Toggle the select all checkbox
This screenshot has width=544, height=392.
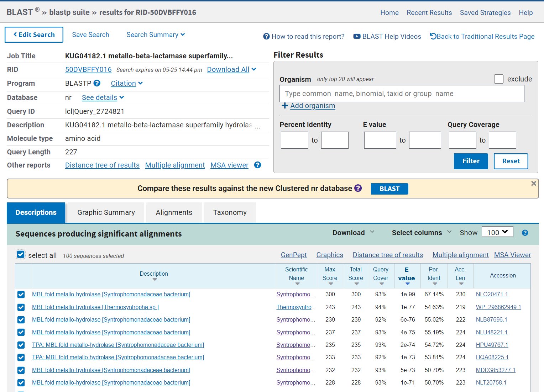[21, 255]
